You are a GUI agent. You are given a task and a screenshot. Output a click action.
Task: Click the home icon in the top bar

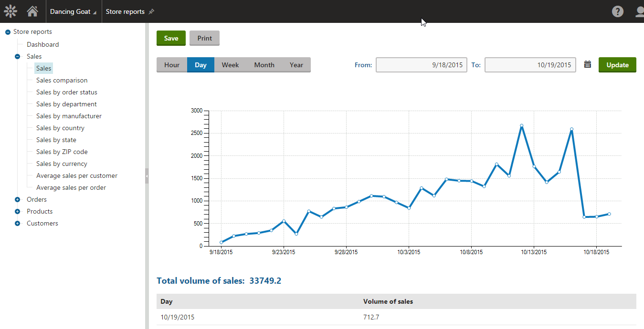click(x=32, y=11)
